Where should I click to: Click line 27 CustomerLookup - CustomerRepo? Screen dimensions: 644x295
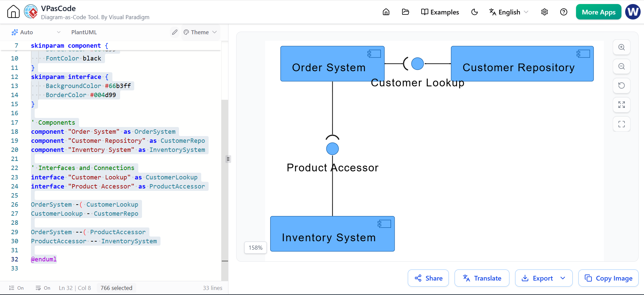85,214
